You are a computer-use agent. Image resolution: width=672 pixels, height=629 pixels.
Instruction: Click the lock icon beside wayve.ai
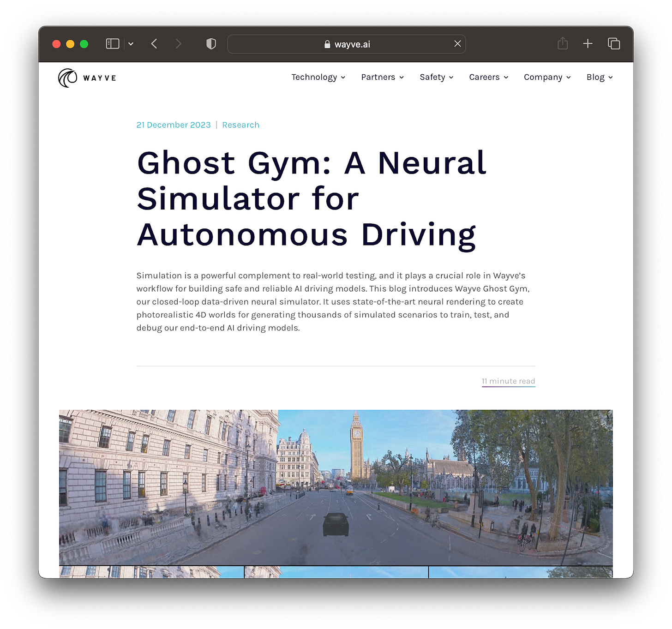tap(327, 44)
